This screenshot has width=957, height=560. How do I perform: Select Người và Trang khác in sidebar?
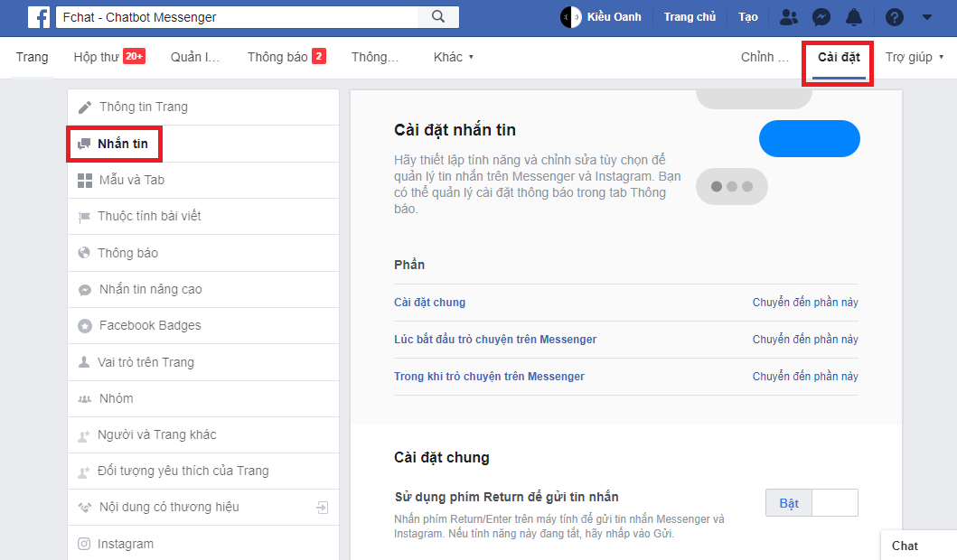coord(203,435)
